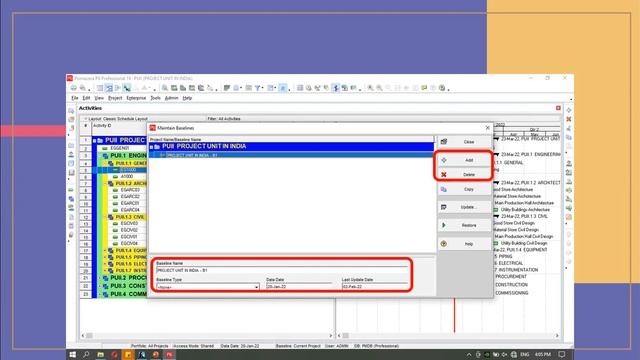Expand PUII.3 CONSTRUCTION WBS node

(100, 286)
